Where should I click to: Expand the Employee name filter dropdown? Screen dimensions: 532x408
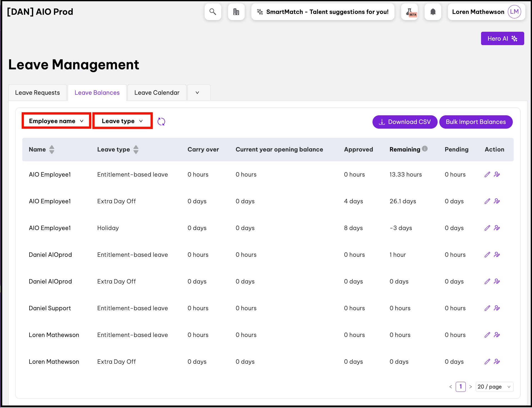click(x=56, y=121)
